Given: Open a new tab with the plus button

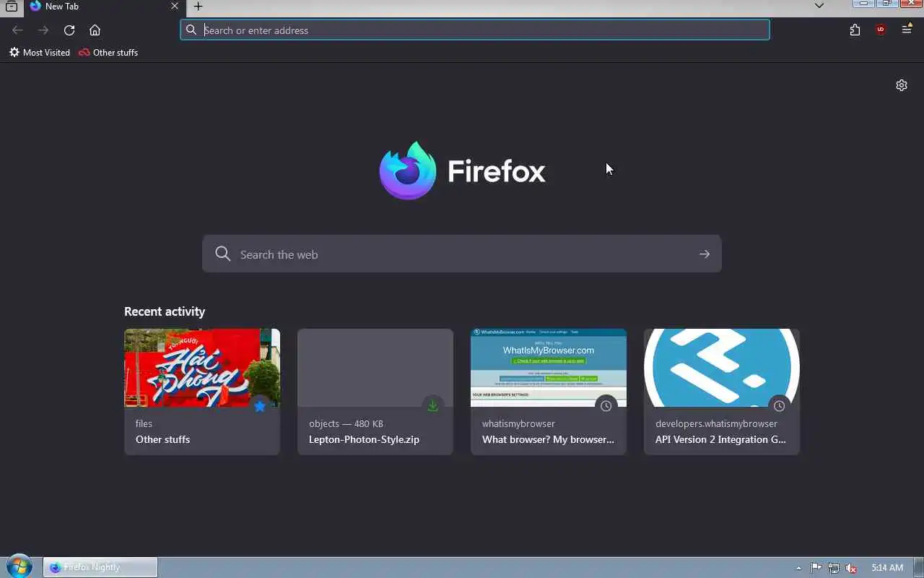Looking at the screenshot, I should (198, 7).
